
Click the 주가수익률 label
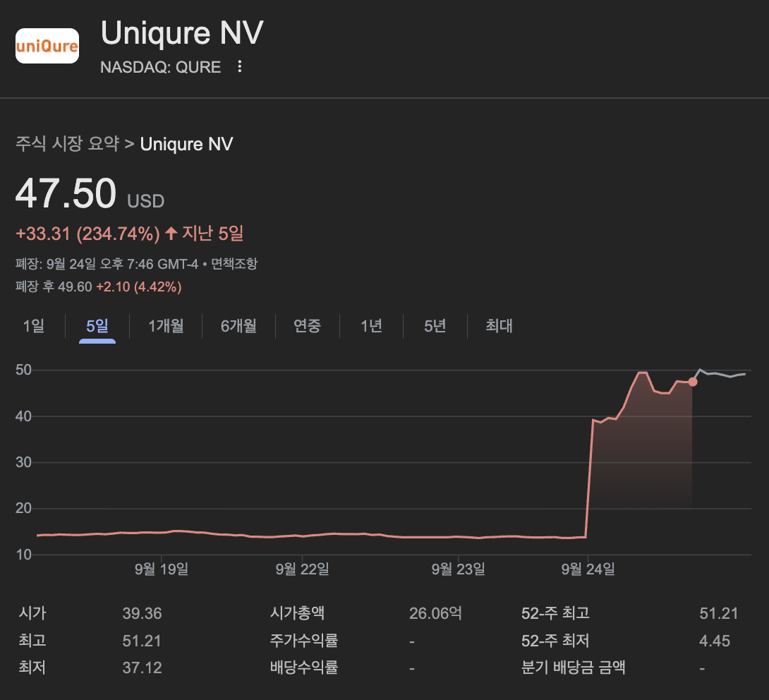tap(304, 641)
